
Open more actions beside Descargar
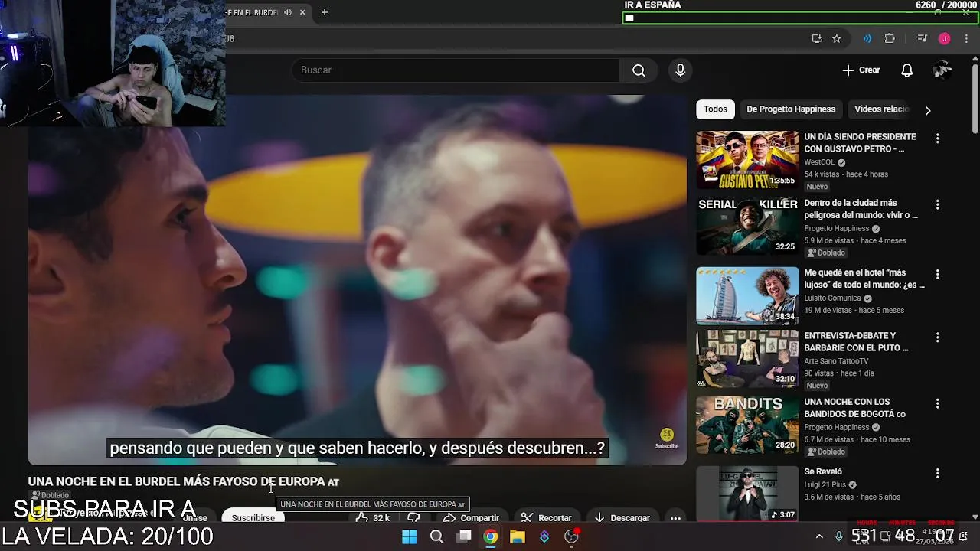tap(675, 517)
